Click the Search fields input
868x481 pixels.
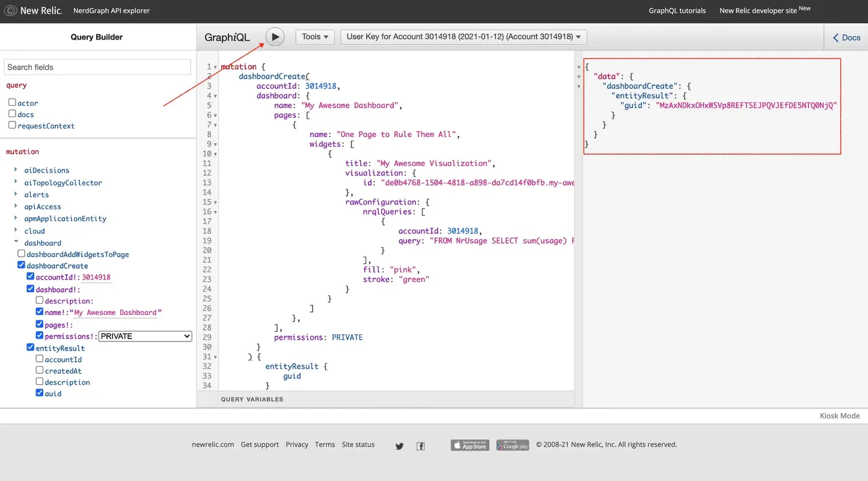[97, 67]
